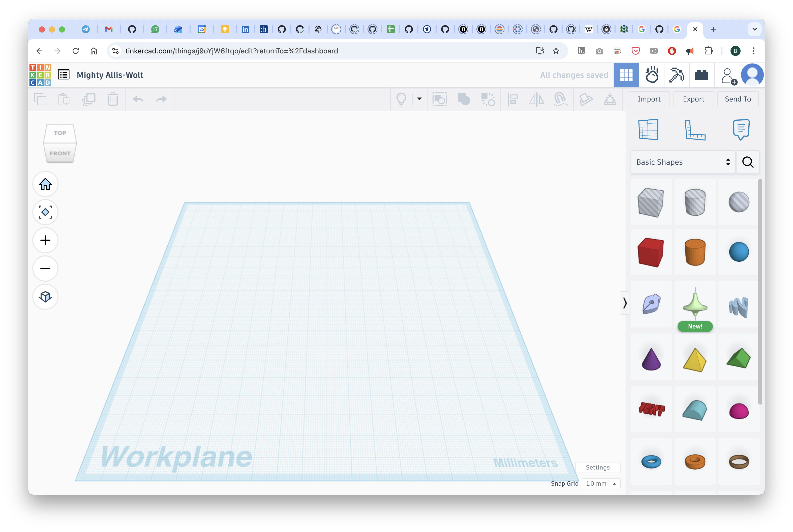Zoom out with the minus button
The image size is (793, 532).
[45, 269]
